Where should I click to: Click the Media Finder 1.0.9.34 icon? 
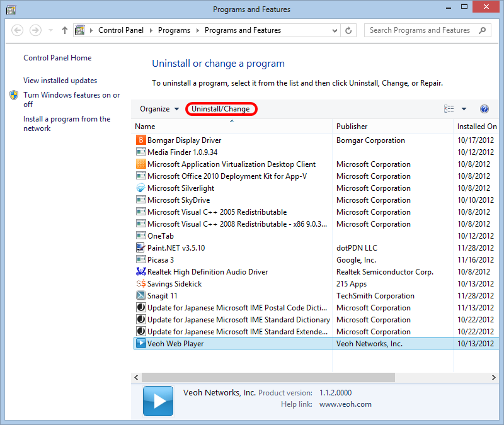point(140,152)
